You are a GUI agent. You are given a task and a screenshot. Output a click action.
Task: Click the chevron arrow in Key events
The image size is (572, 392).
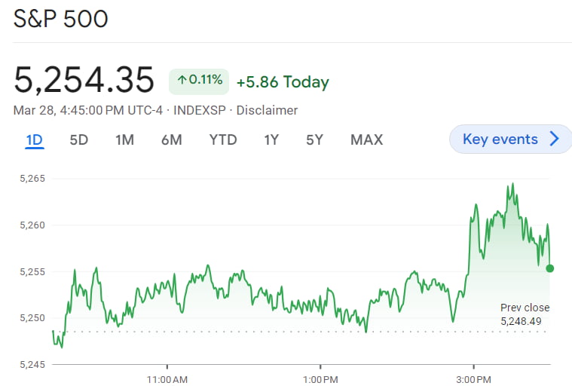(x=555, y=139)
